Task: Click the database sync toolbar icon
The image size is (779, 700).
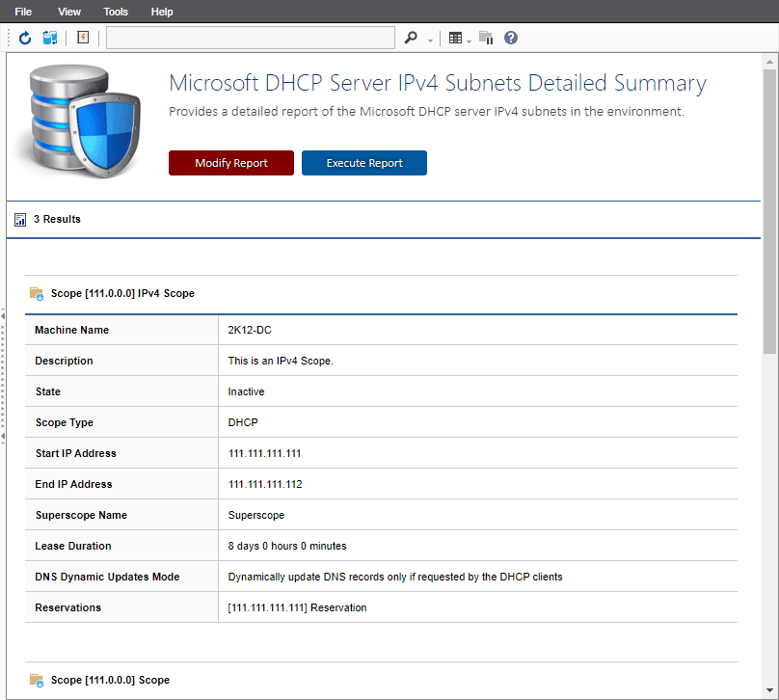Action: point(50,38)
